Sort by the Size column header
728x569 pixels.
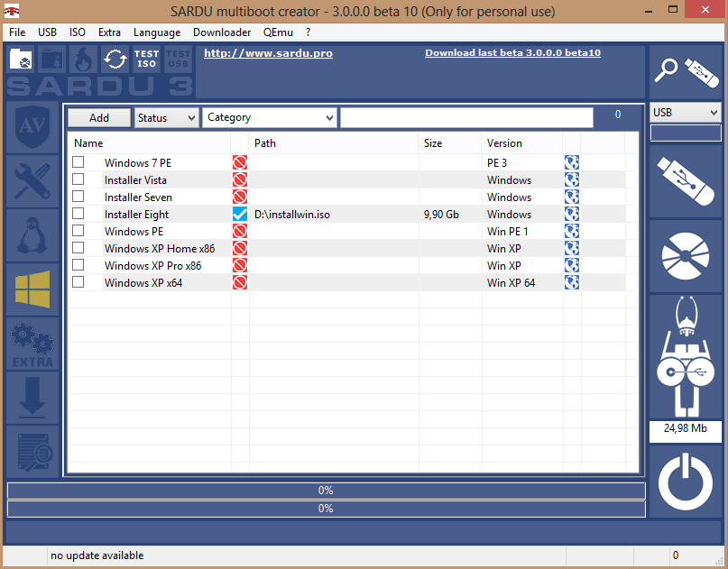450,143
